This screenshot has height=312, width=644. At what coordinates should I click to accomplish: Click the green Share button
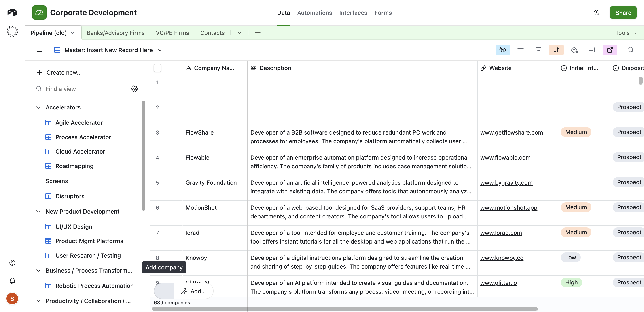point(623,13)
